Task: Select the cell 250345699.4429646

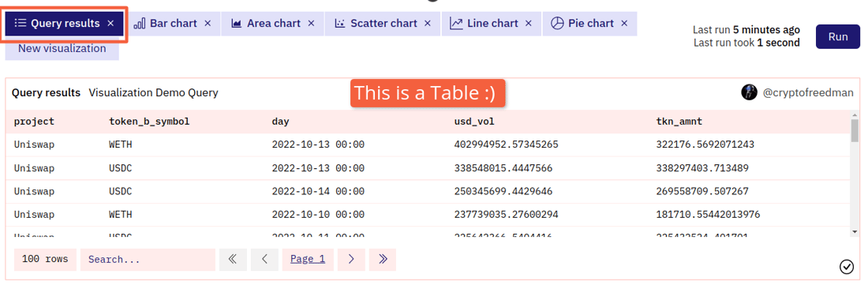Action: 503,192
